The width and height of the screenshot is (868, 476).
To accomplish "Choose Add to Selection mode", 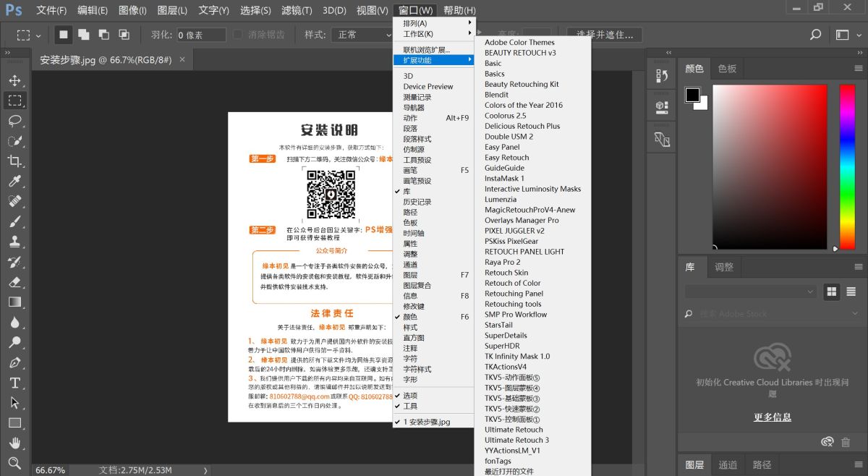I will [84, 35].
